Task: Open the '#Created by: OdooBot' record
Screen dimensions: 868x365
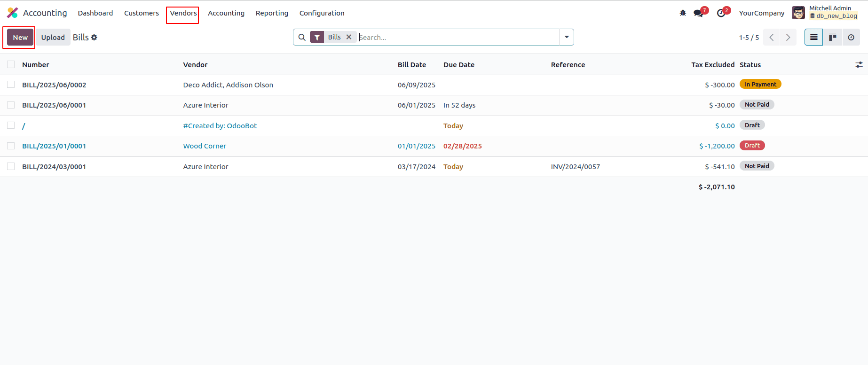Action: click(x=220, y=126)
